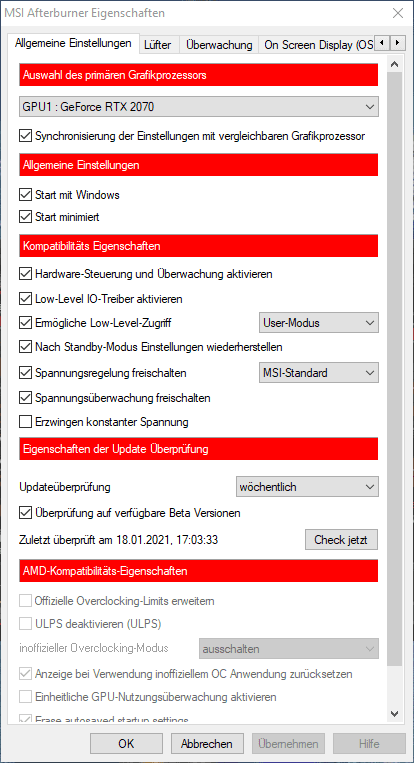The image size is (414, 763).
Task: Open the MSI-Standard voltage dropdown
Action: tap(318, 373)
